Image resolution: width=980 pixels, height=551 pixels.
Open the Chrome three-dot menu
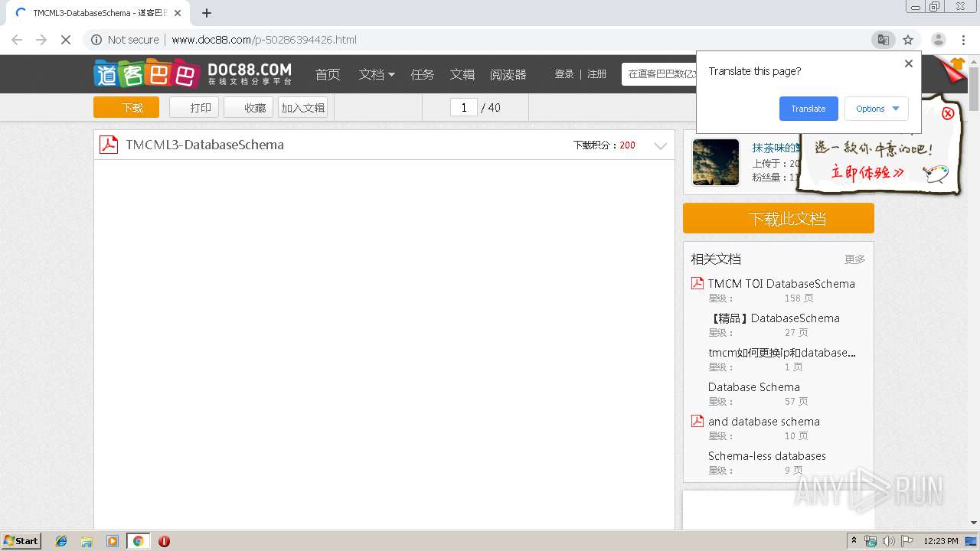point(963,40)
